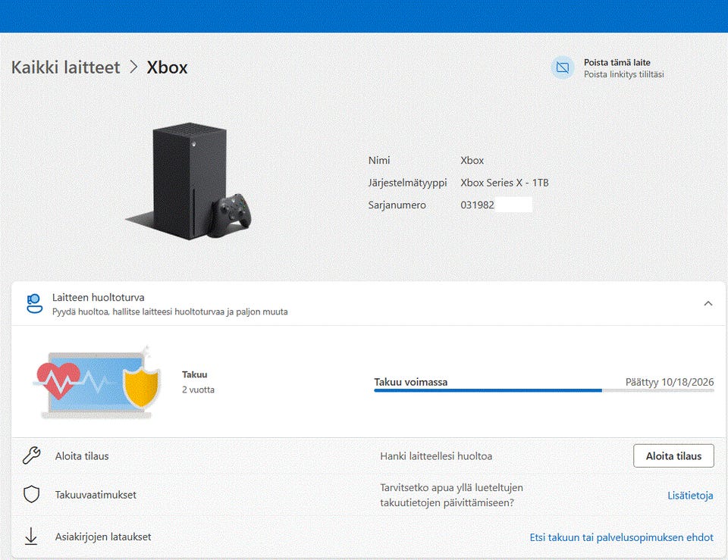
Task: Click the Xbox Series X - 1TB system type
Action: coord(504,183)
